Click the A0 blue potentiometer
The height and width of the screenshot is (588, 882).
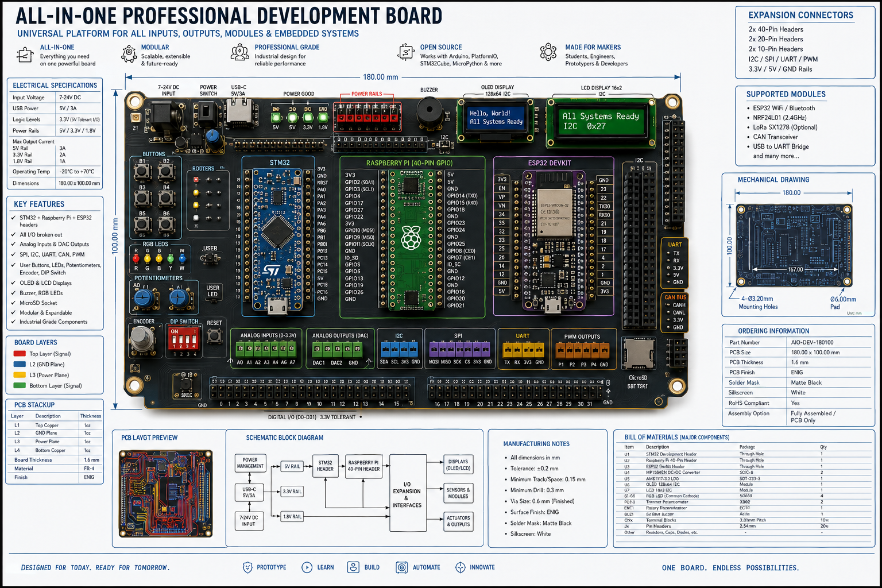coord(143,299)
